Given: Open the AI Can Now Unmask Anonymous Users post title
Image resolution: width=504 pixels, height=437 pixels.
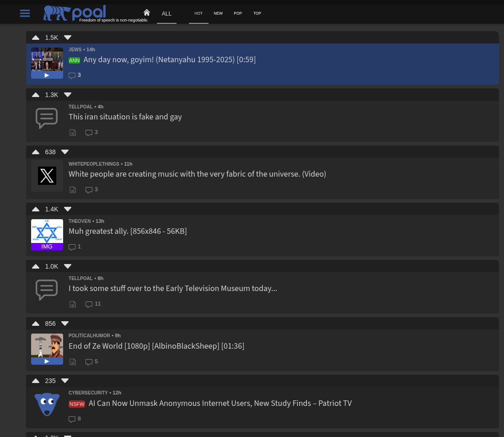Looking at the screenshot, I should click(x=220, y=404).
